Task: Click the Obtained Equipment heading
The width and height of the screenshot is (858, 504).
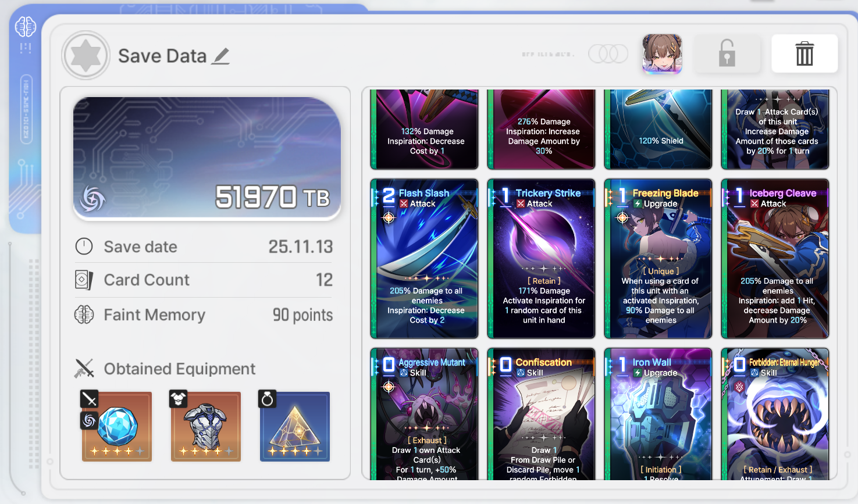Action: point(180,369)
